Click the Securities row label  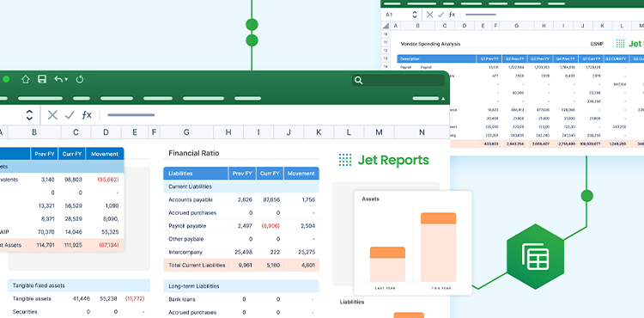pos(24,312)
